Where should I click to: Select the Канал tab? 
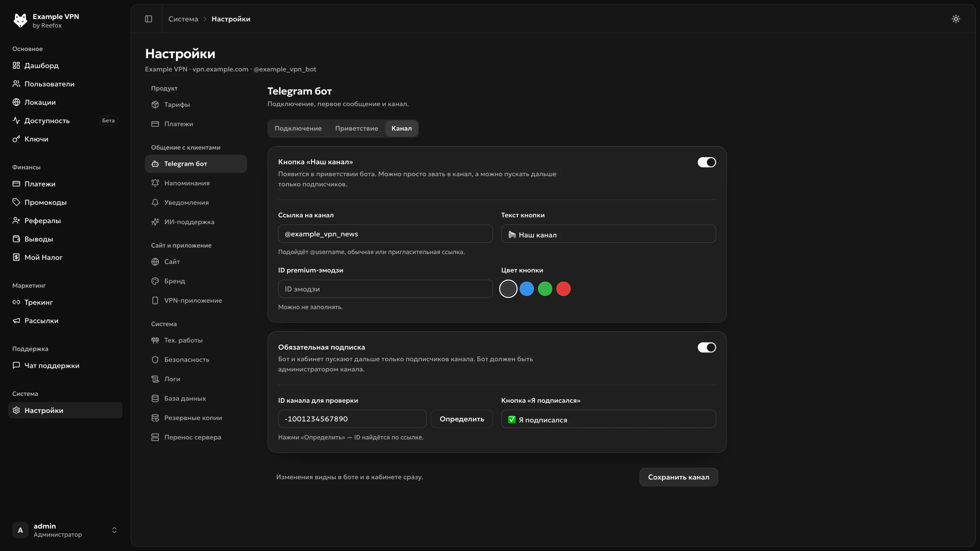402,128
